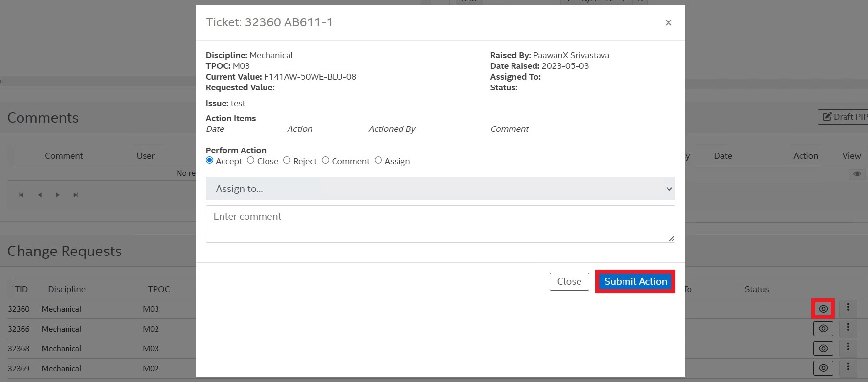868x382 pixels.
Task: Expand the Assign to... dropdown
Action: pyautogui.click(x=440, y=189)
